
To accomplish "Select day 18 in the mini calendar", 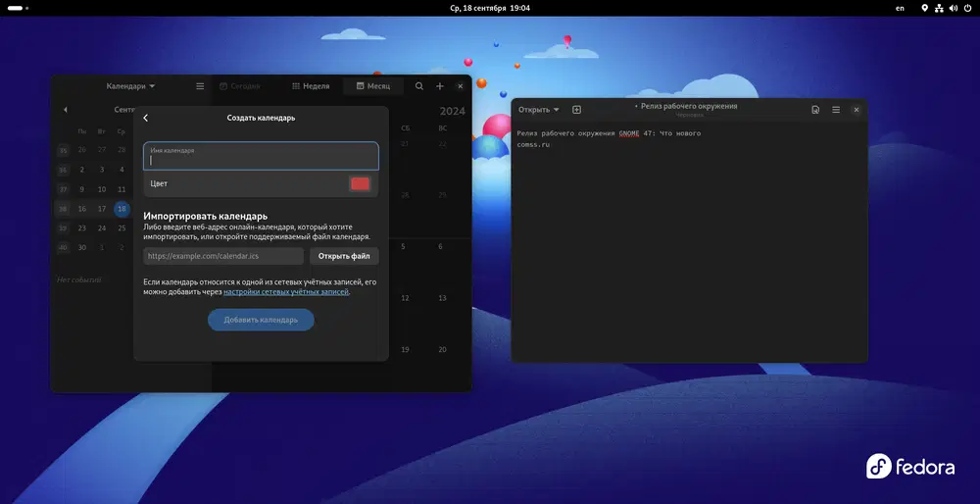I will pyautogui.click(x=122, y=209).
